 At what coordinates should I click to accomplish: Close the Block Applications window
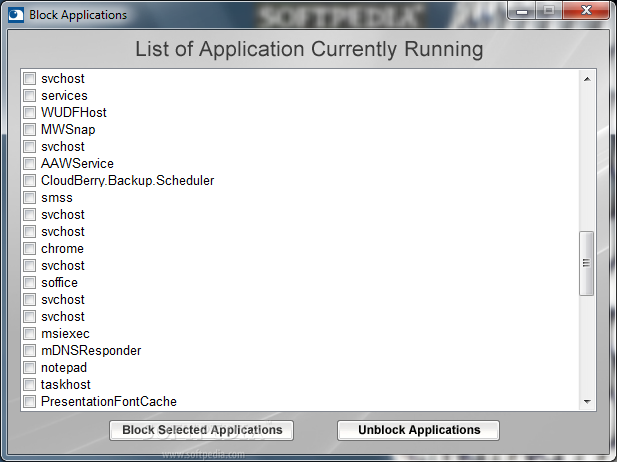coord(586,11)
